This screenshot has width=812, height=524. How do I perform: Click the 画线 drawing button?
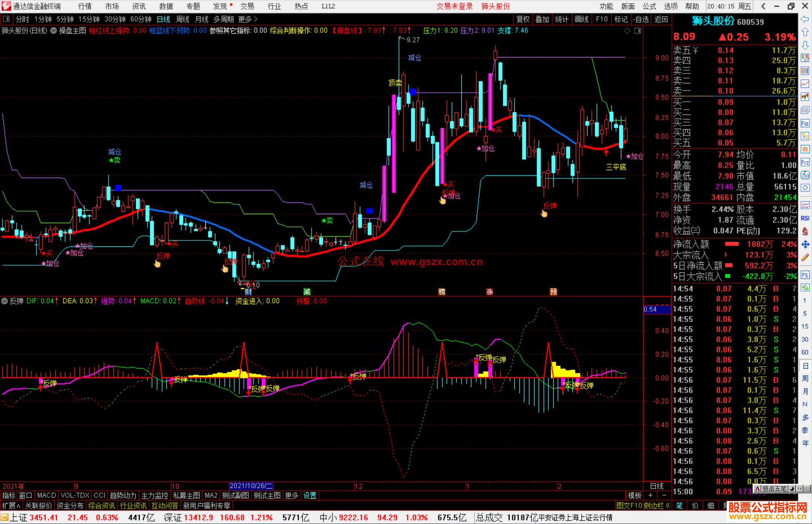coord(582,19)
